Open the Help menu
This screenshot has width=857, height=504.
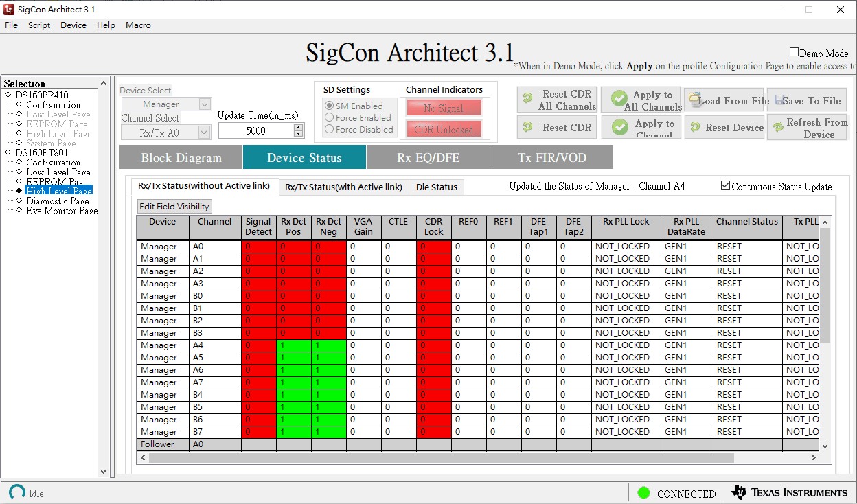[x=106, y=25]
